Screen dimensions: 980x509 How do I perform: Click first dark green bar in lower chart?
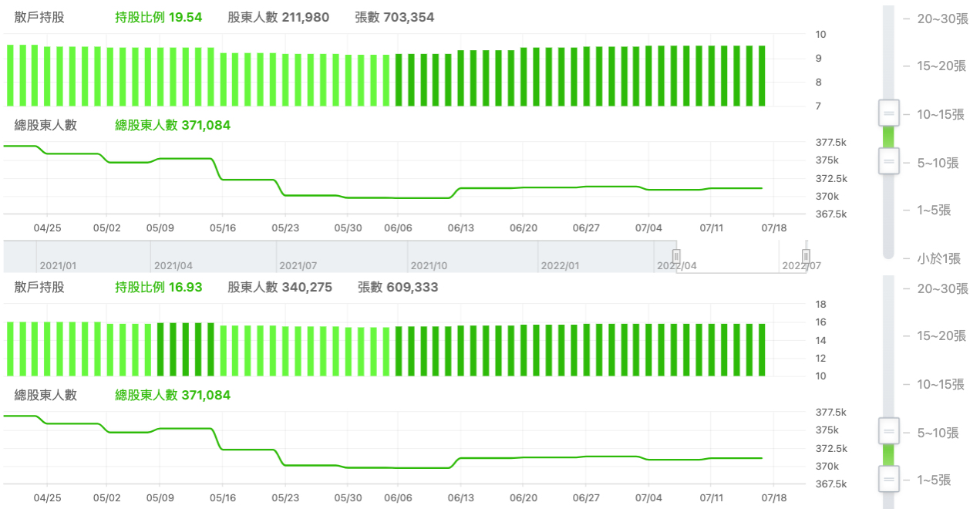[160, 349]
